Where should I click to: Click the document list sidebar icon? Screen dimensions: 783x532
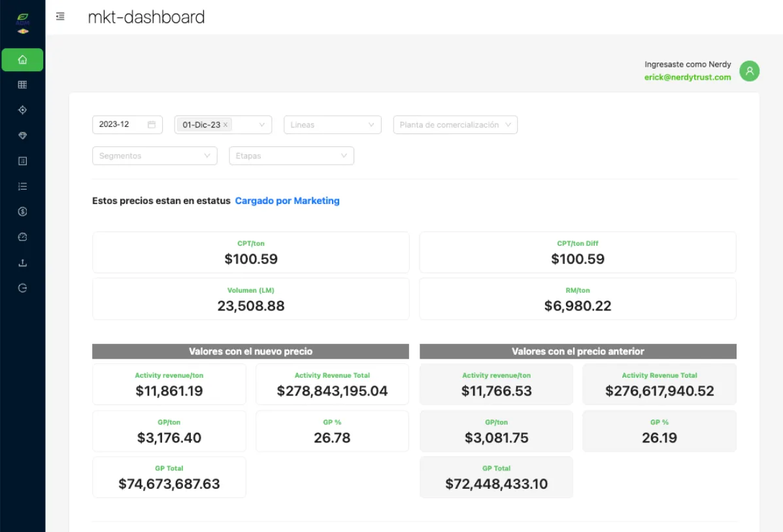(22, 161)
